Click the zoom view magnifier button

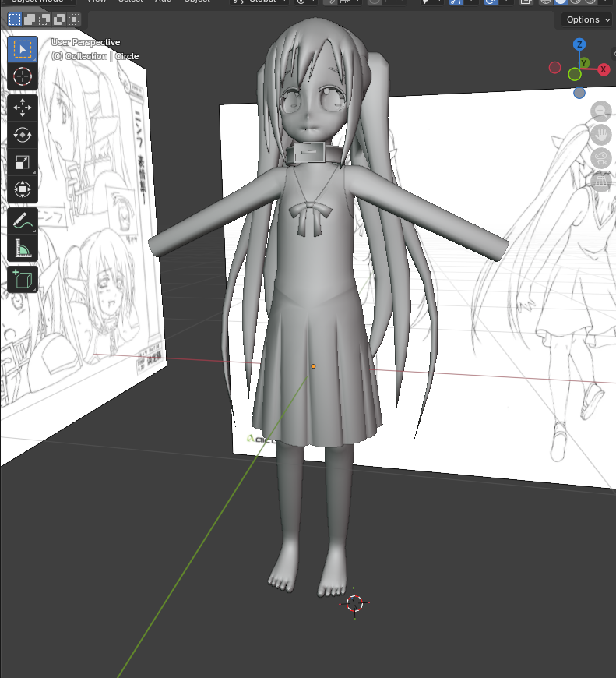click(600, 111)
